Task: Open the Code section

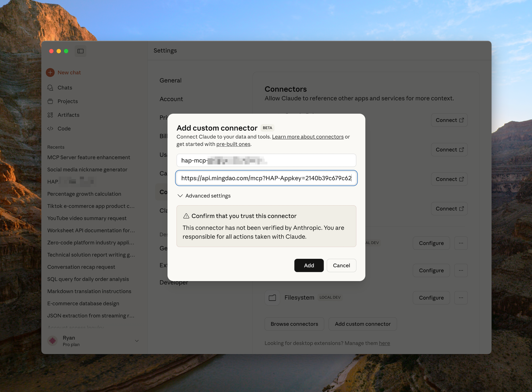Action: (64, 128)
